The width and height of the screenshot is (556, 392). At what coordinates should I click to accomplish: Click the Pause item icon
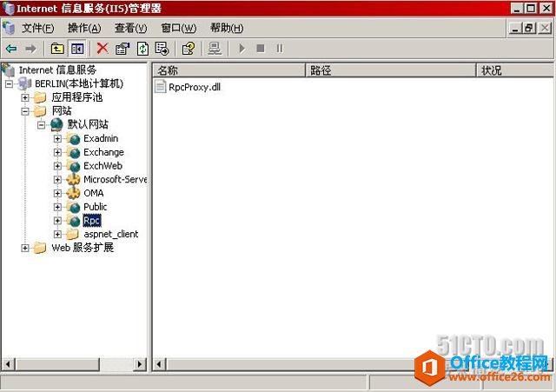(280, 49)
